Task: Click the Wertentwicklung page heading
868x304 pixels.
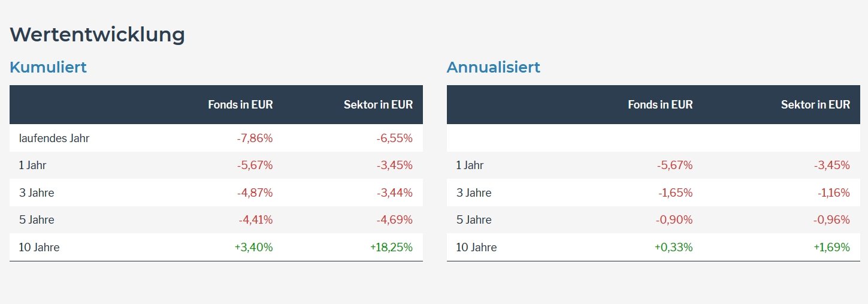Action: [97, 35]
